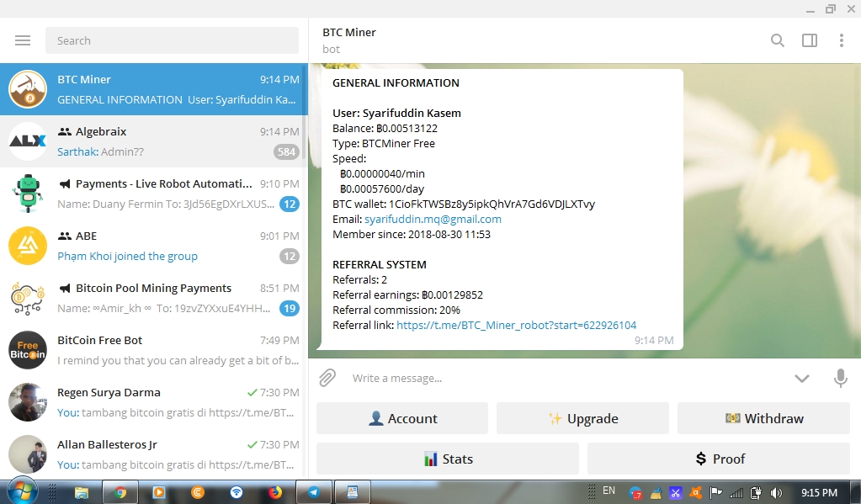Image resolution: width=861 pixels, height=504 pixels.
Task: Open the hamburger main menu
Action: (23, 40)
